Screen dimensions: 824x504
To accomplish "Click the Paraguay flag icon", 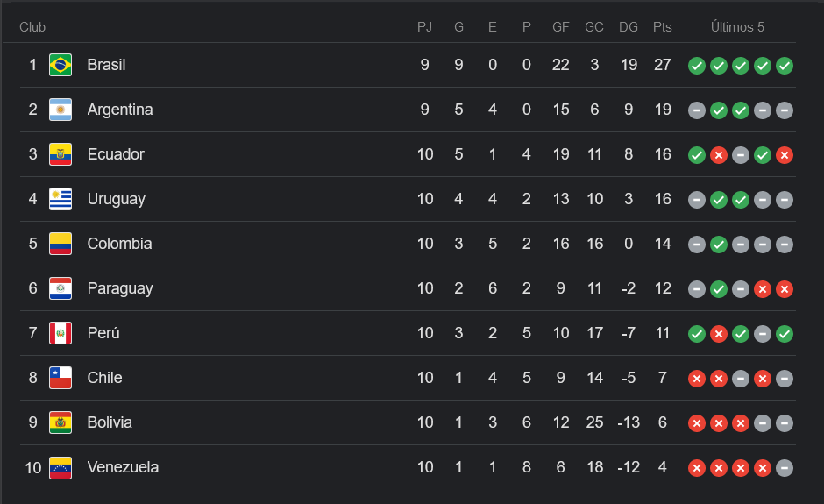I will pyautogui.click(x=60, y=288).
